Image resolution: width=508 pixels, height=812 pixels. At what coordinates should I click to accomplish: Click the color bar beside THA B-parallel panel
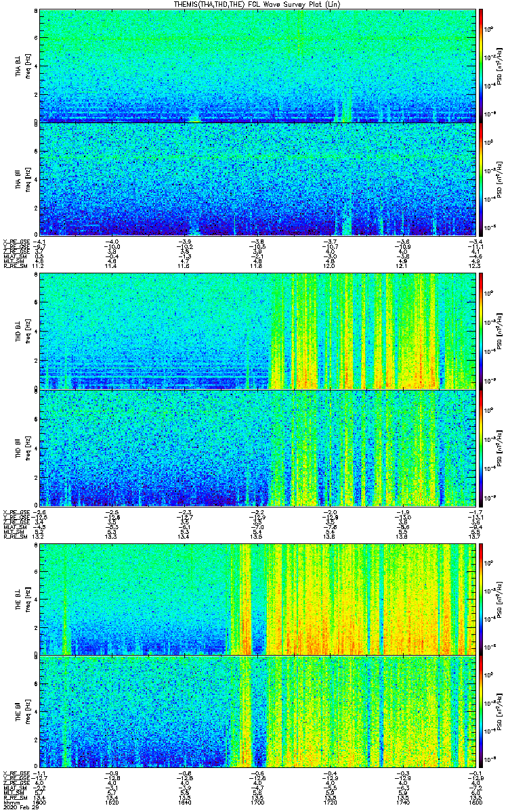pyautogui.click(x=481, y=179)
